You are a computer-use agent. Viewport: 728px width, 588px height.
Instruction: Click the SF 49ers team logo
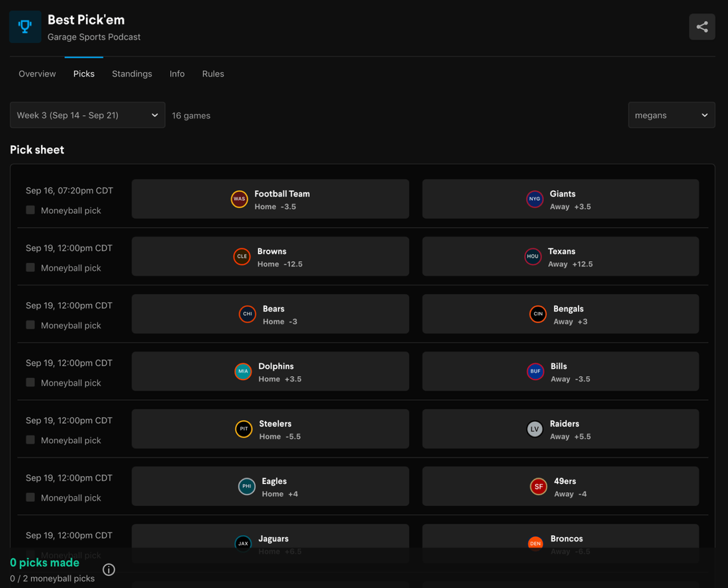539,487
